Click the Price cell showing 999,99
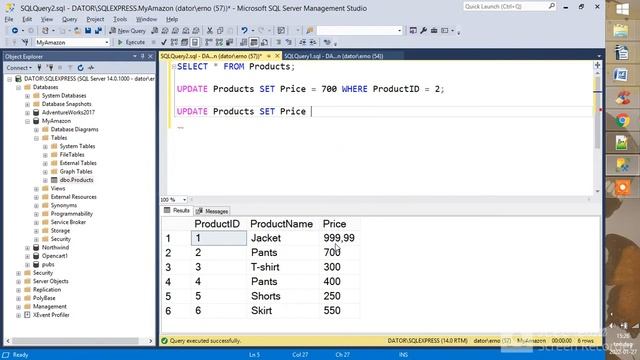The width and height of the screenshot is (640, 360). (x=339, y=238)
